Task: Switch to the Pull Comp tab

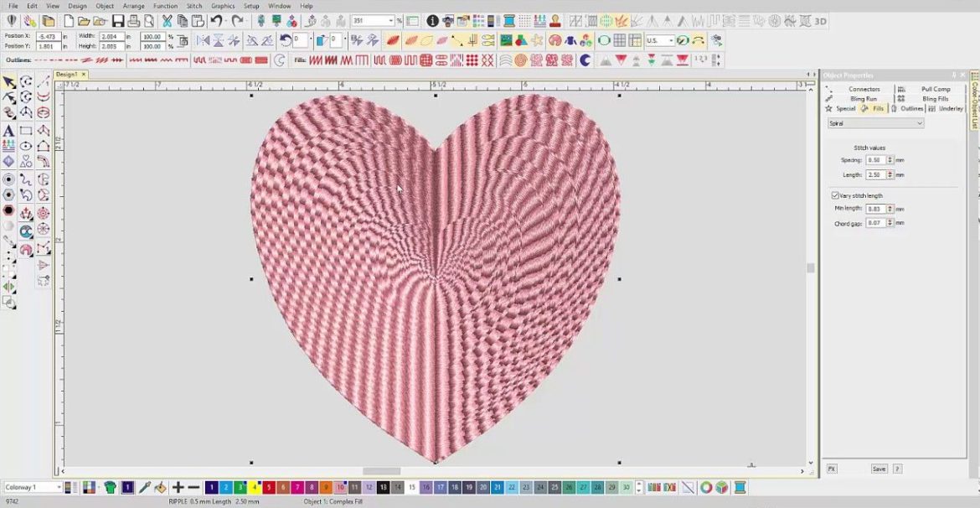Action: (931, 89)
